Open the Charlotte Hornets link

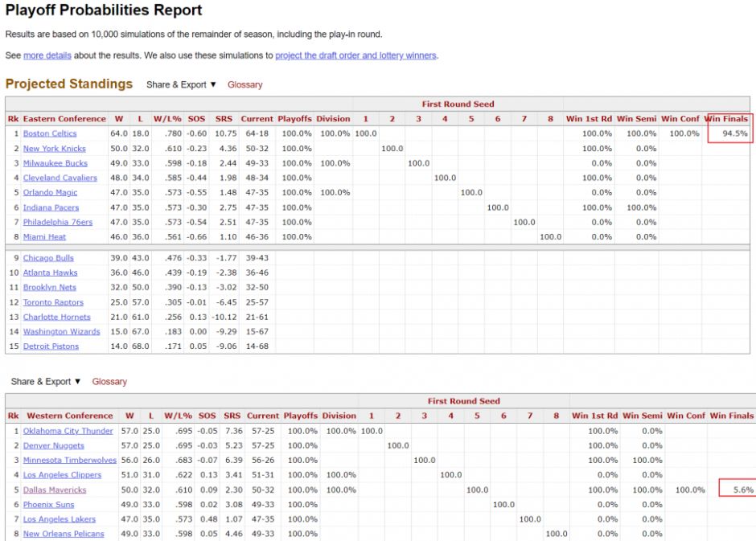pyautogui.click(x=57, y=317)
